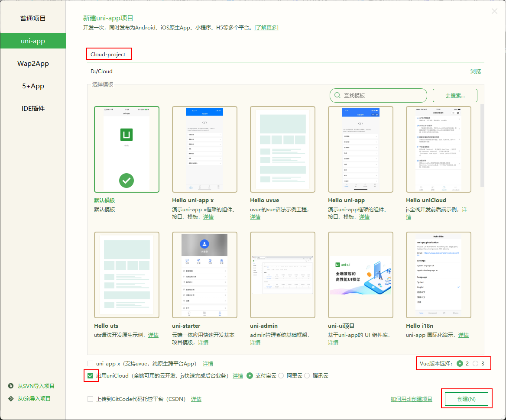Click the 创建(N) button

click(466, 399)
